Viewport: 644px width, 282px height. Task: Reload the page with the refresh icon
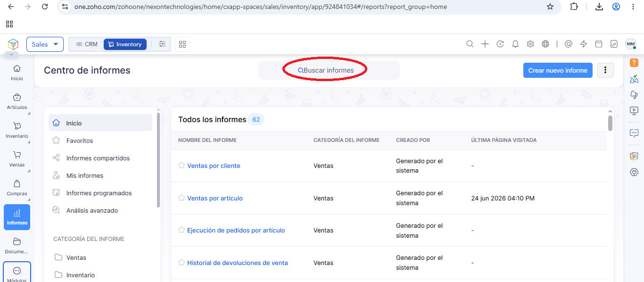[45, 7]
